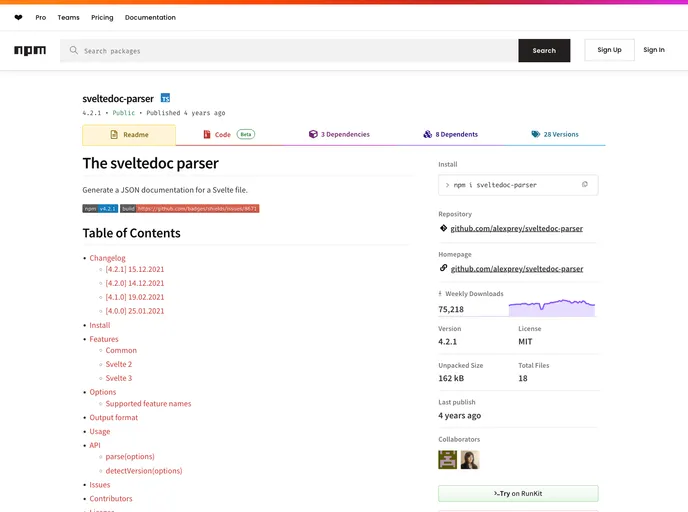Go to Supported feature names link
The height and width of the screenshot is (512, 688).
click(148, 404)
